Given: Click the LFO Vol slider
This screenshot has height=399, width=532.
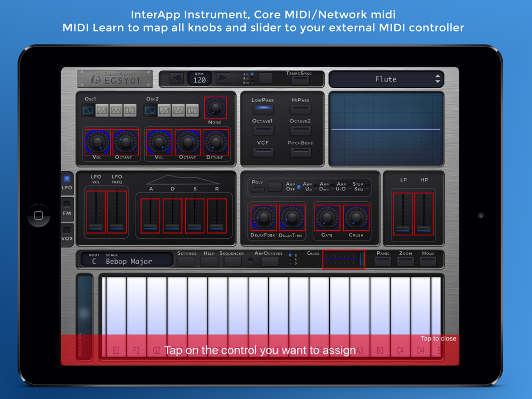Looking at the screenshot, I should pyautogui.click(x=96, y=212).
